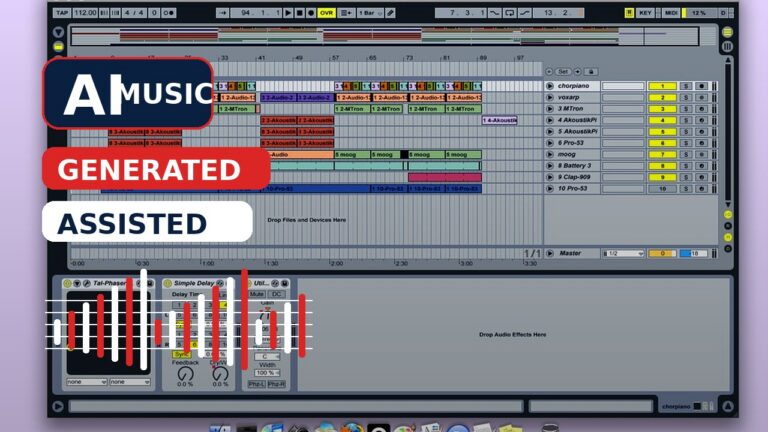
Task: Deactivate track 3 MTron activator
Action: 662,109
